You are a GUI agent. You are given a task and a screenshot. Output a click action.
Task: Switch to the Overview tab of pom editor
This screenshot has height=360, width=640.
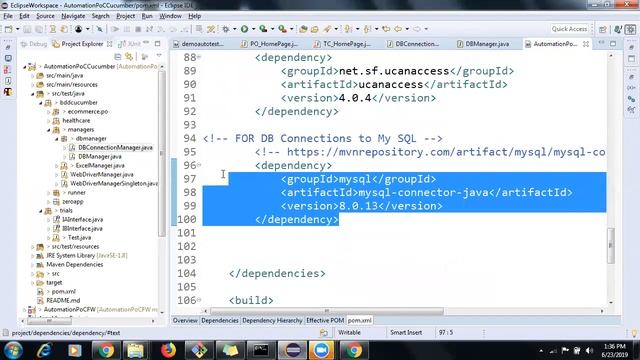click(185, 320)
